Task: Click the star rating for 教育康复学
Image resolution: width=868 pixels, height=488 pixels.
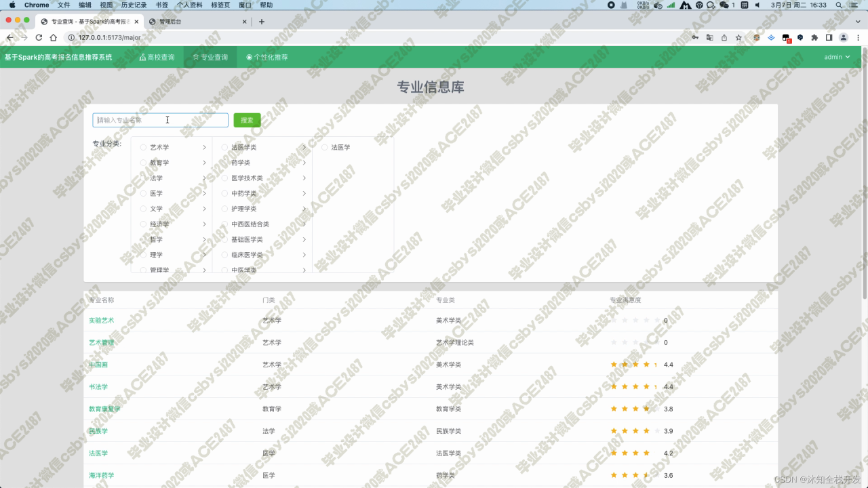Action: pos(635,409)
